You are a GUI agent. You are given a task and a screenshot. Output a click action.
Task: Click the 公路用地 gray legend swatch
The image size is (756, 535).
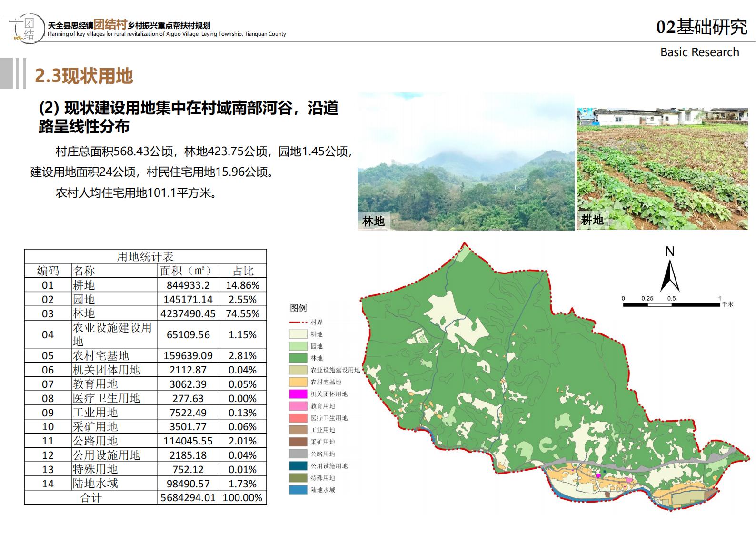click(298, 454)
